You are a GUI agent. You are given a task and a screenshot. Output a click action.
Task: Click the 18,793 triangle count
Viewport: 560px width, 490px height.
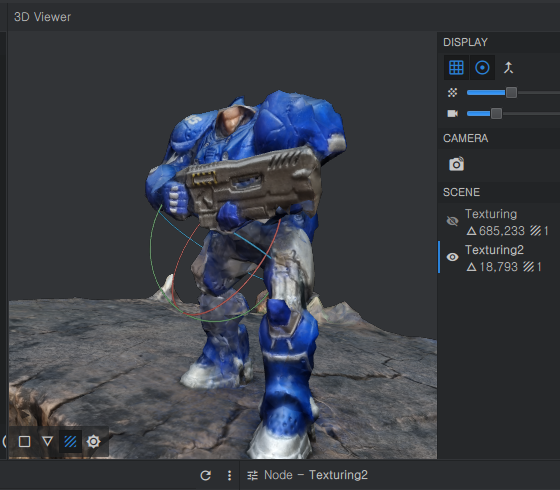(x=498, y=267)
